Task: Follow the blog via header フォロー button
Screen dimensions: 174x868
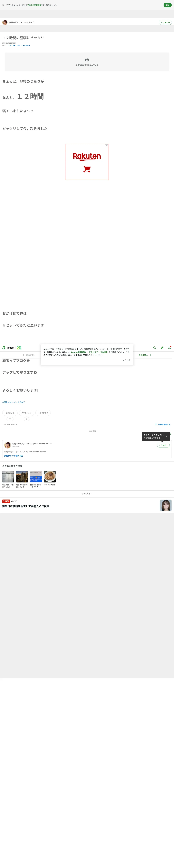Action: [165, 23]
